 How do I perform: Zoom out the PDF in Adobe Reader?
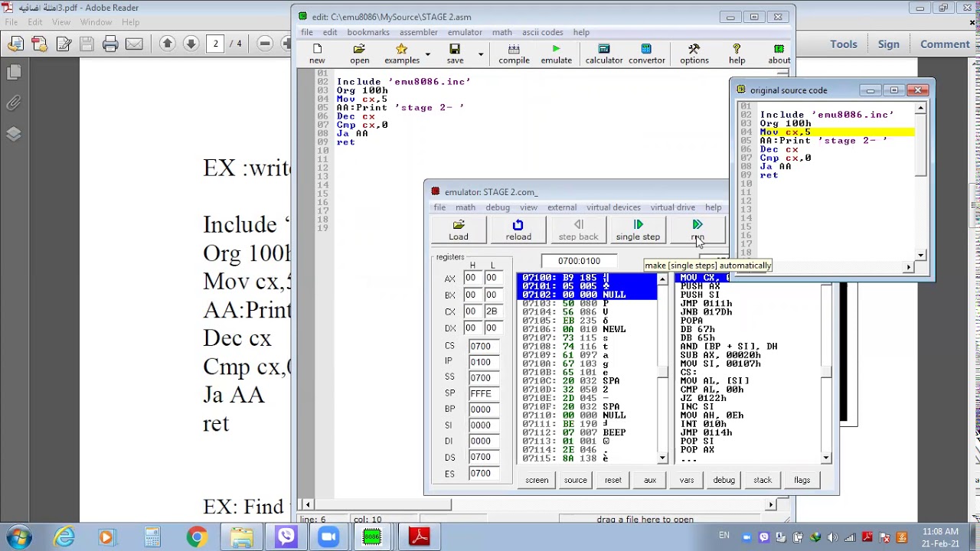coord(265,44)
